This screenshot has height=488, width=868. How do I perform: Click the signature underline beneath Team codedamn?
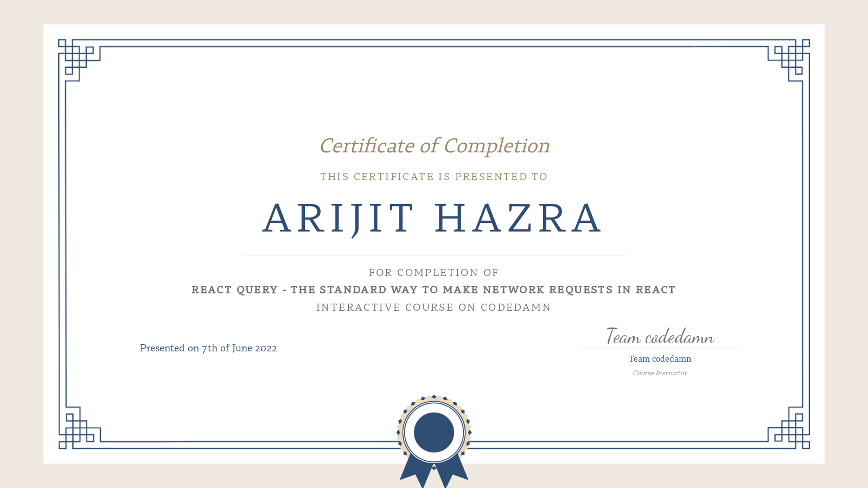click(x=660, y=348)
